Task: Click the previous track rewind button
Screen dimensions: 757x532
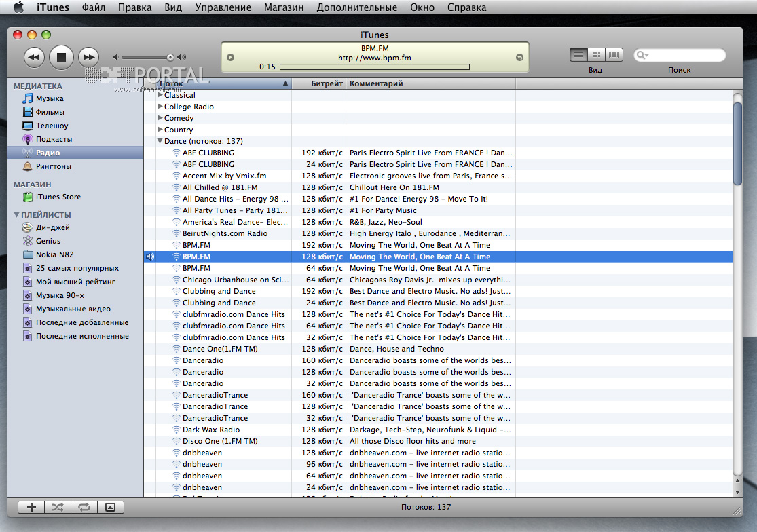Action: 34,58
